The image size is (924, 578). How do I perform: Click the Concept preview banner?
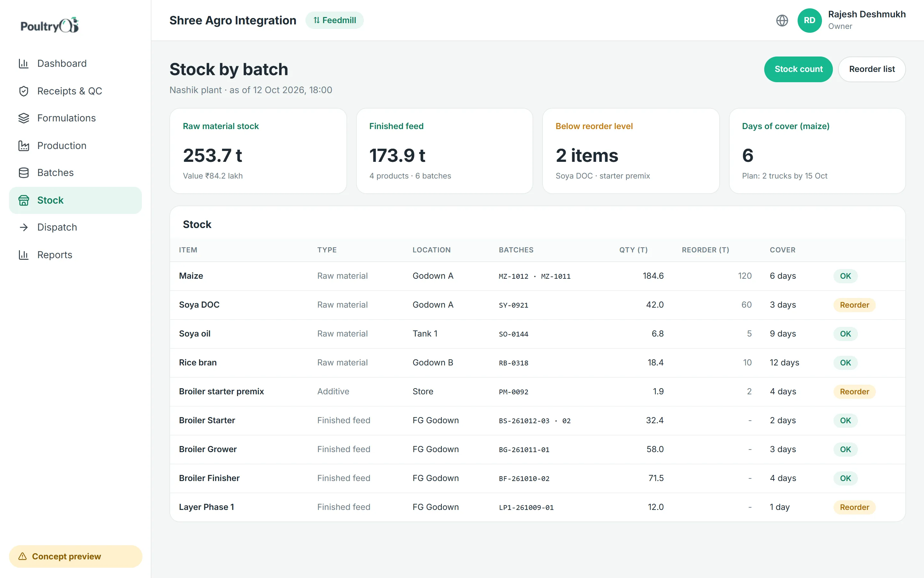75,556
